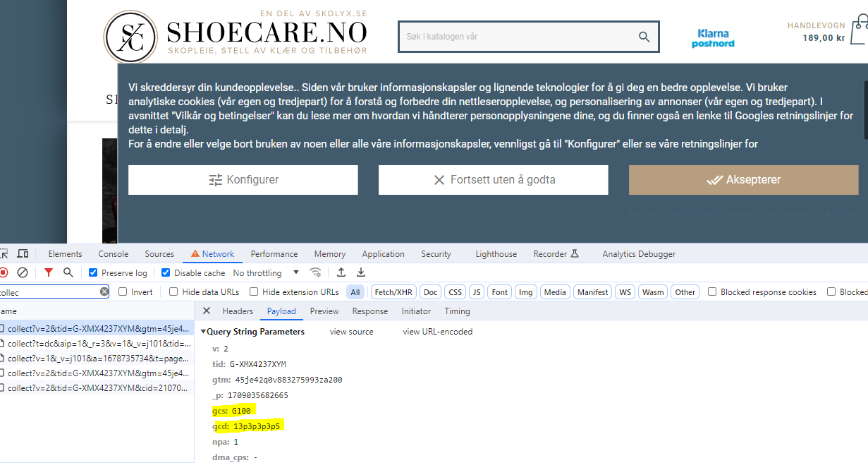
Task: Click the catalog search input field
Action: [518, 37]
